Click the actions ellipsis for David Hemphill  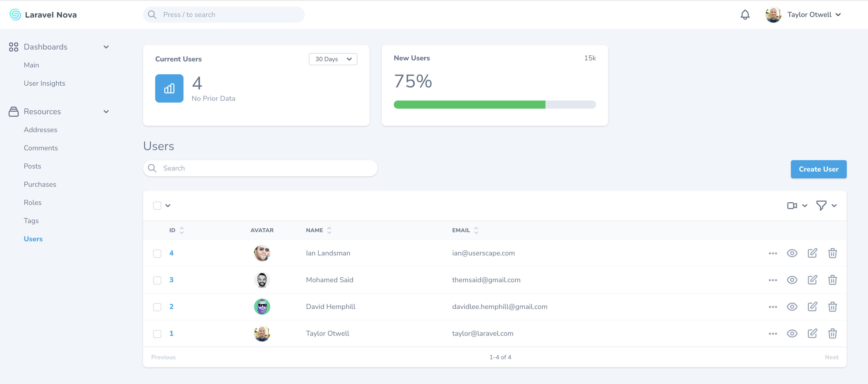(x=773, y=306)
